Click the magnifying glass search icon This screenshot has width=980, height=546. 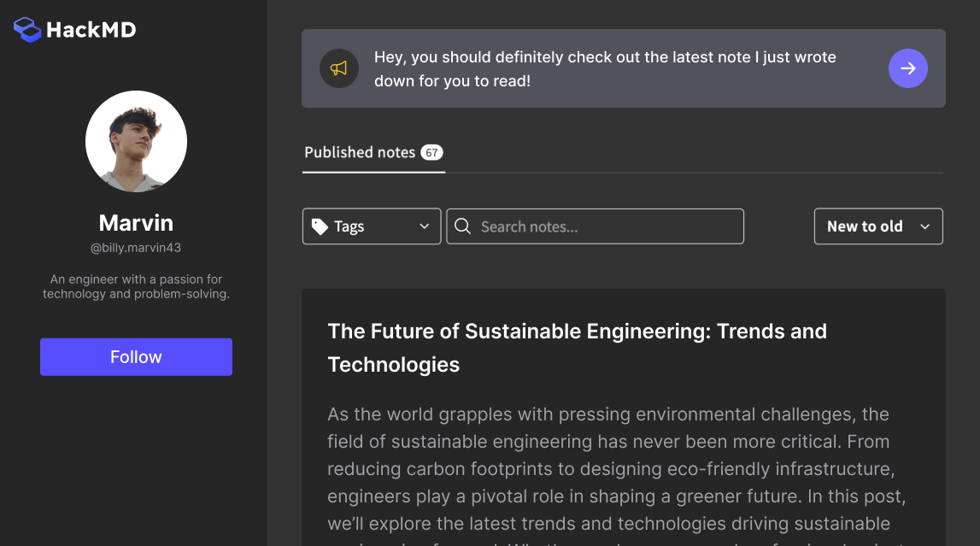coord(462,226)
